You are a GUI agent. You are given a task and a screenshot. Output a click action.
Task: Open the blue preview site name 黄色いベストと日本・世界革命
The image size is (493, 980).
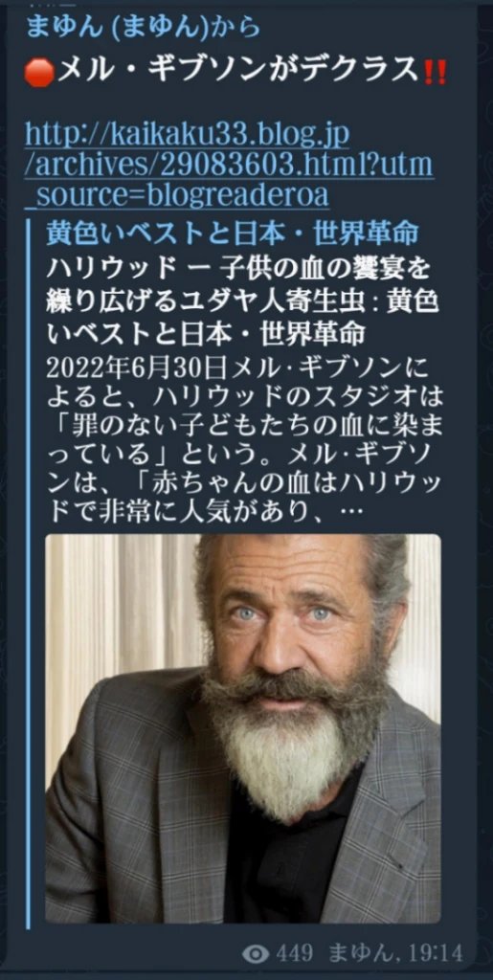tap(232, 234)
